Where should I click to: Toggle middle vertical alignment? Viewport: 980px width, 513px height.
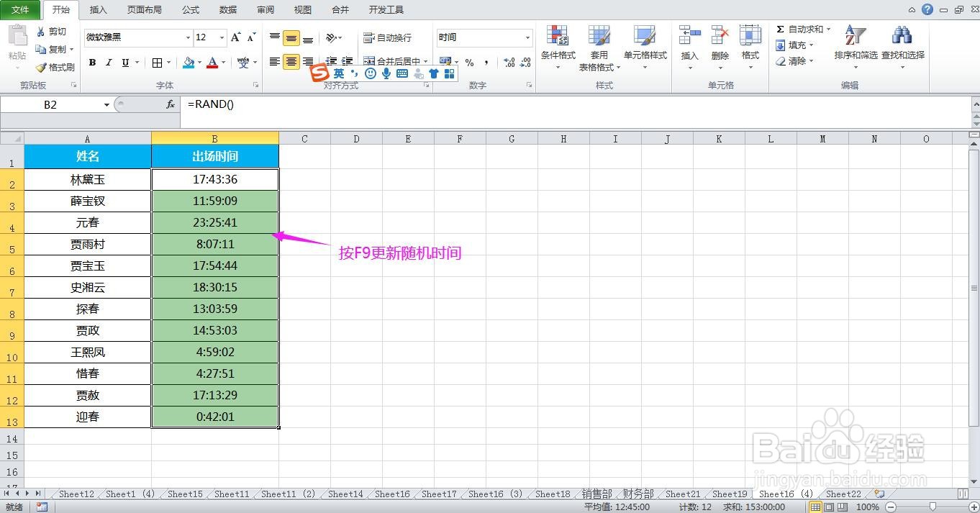pyautogui.click(x=291, y=37)
